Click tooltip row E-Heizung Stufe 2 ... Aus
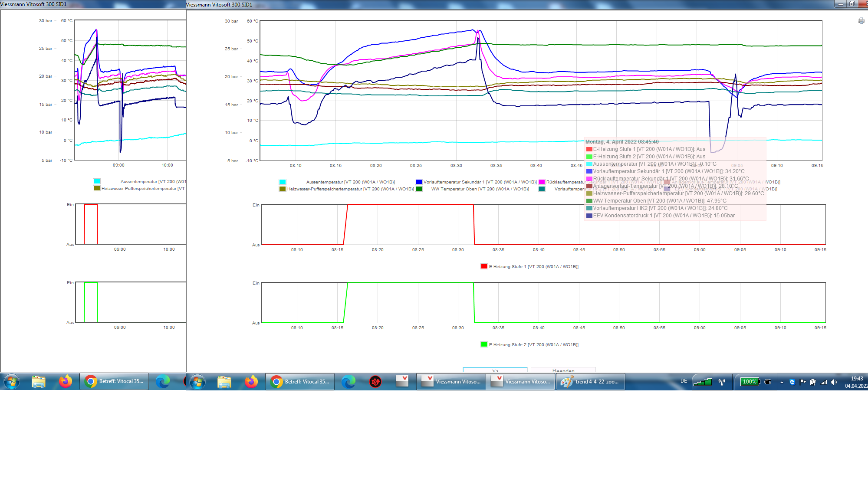This screenshot has height=488, width=868. [646, 157]
